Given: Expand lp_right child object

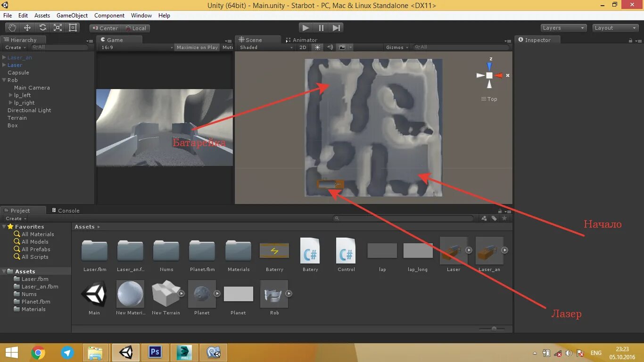Looking at the screenshot, I should (x=11, y=103).
